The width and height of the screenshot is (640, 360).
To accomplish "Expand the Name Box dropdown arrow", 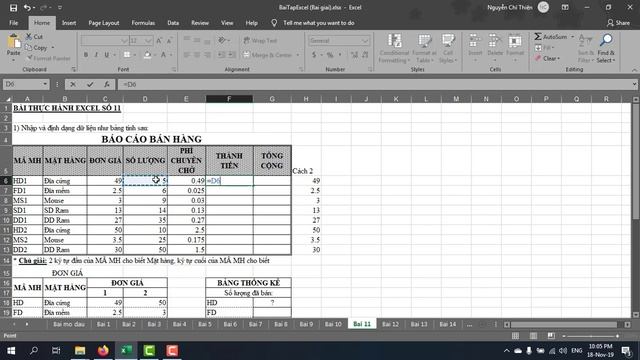I will pos(45,84).
